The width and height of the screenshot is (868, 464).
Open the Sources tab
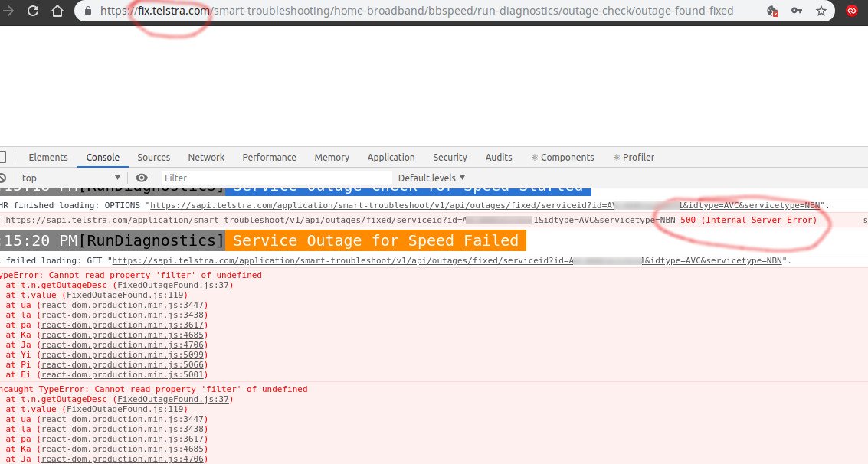point(153,157)
